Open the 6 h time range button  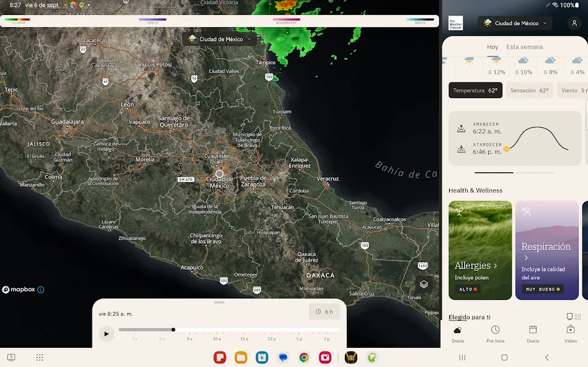coord(324,312)
